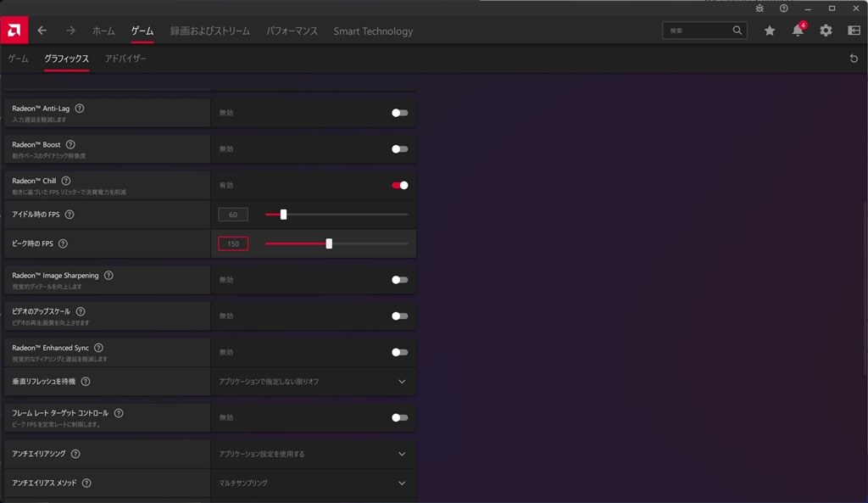Click the bug report icon
The width and height of the screenshot is (868, 503).
759,8
